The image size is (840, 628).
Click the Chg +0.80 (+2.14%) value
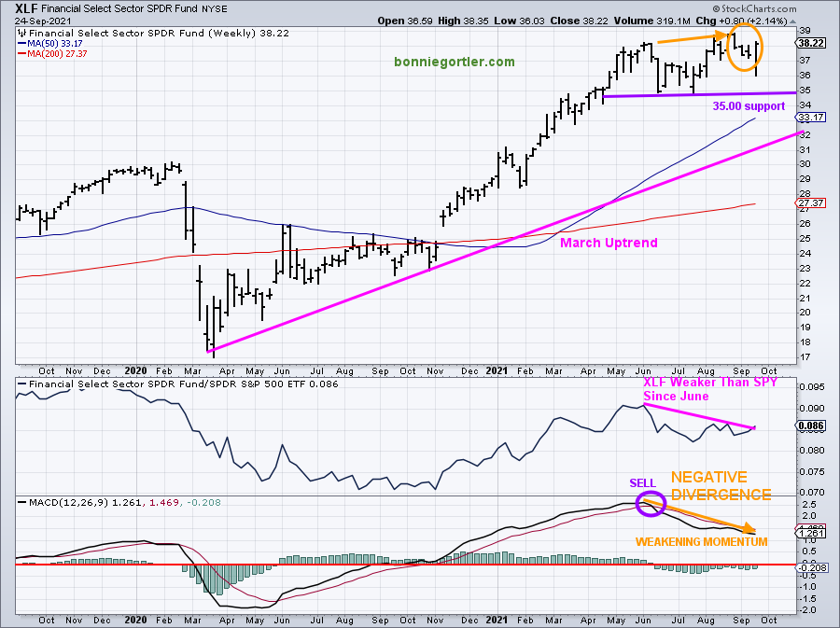tap(741, 21)
